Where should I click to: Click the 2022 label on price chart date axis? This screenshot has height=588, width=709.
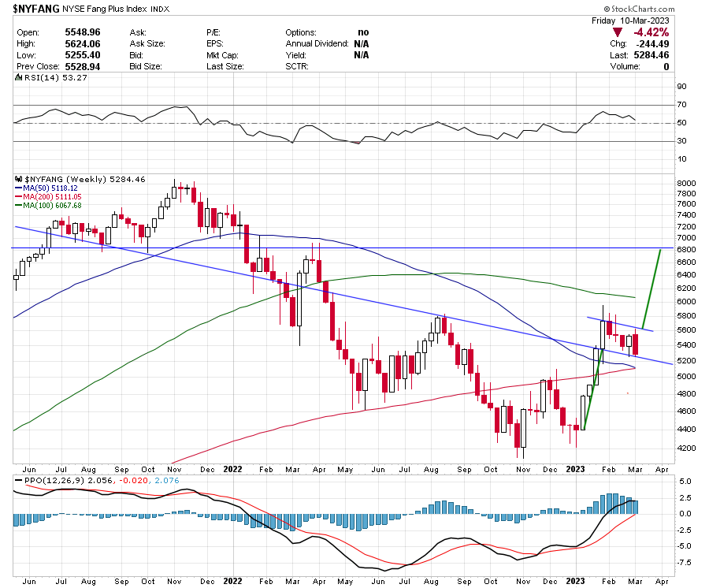pyautogui.click(x=232, y=470)
